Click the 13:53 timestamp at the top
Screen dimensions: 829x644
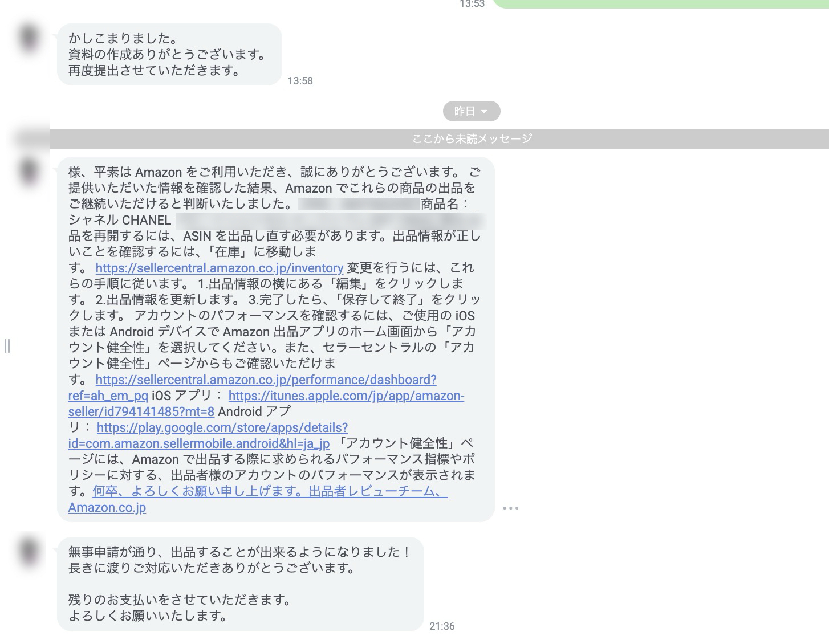coord(472,4)
